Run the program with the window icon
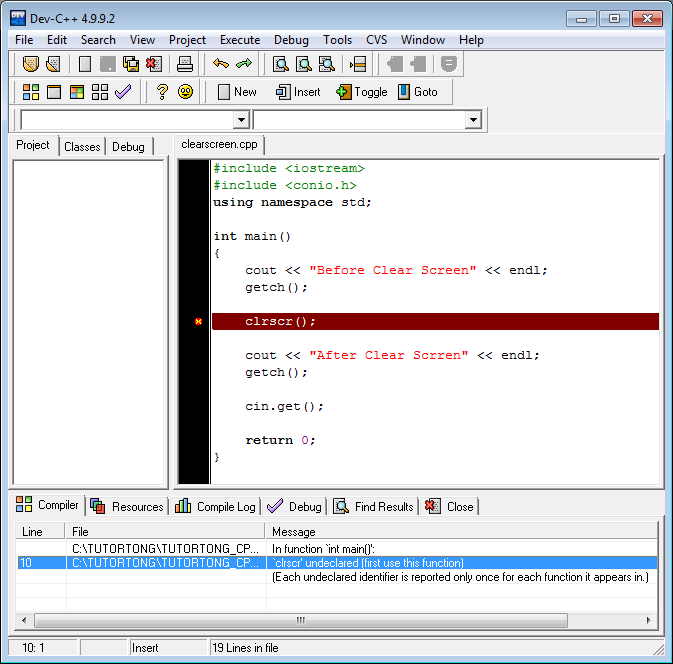 click(x=54, y=92)
